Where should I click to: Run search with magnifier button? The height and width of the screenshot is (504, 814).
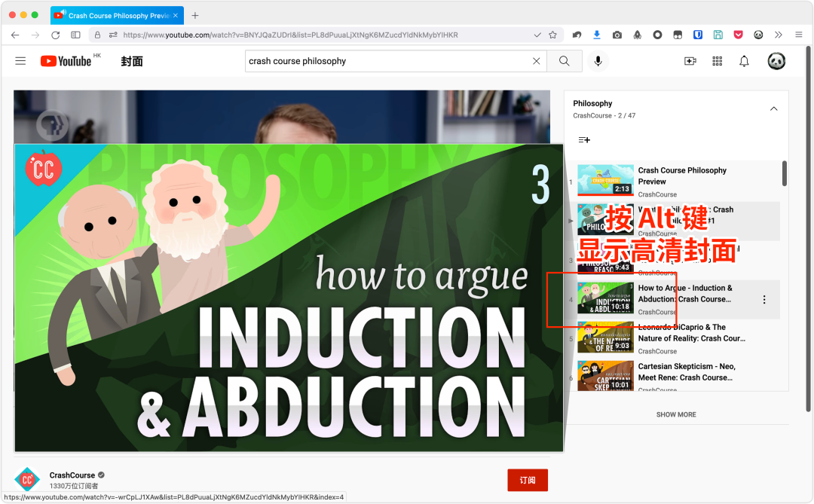tap(565, 61)
